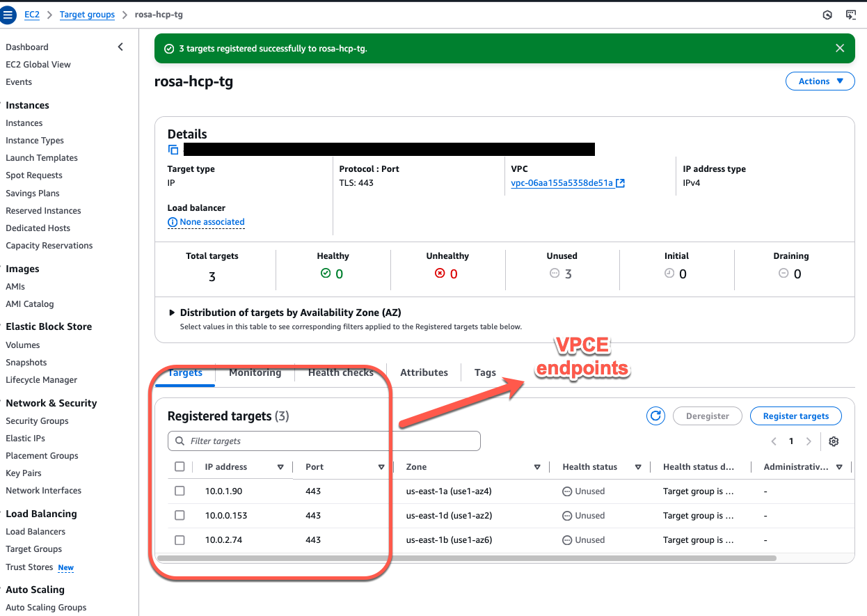Switch to the Monitoring tab
This screenshot has width=867, height=616.
pos(255,372)
